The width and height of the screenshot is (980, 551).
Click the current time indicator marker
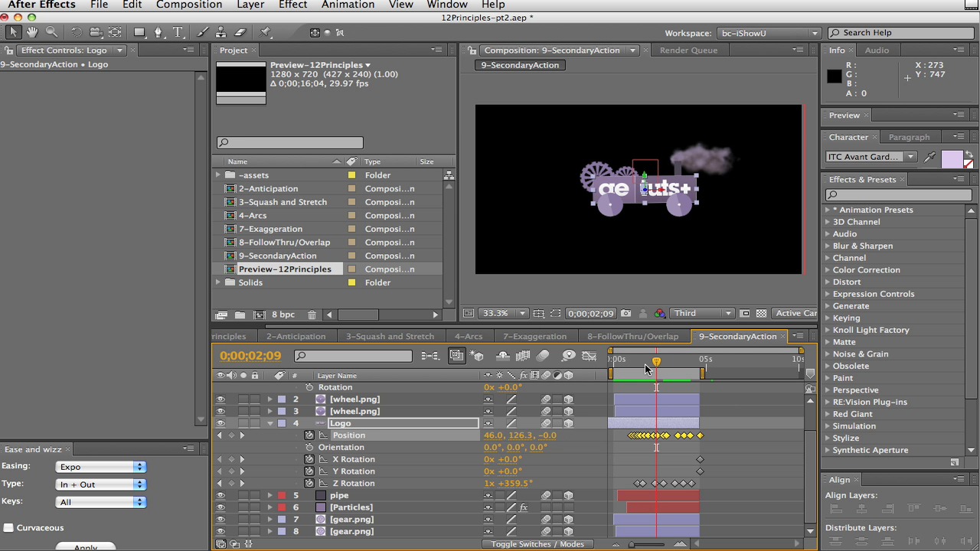tap(656, 360)
